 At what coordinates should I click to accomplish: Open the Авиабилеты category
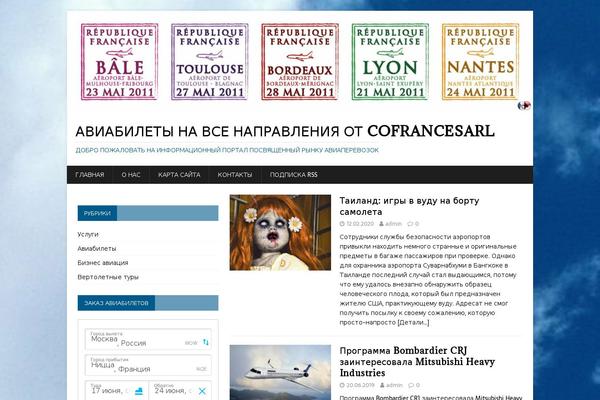(x=97, y=248)
